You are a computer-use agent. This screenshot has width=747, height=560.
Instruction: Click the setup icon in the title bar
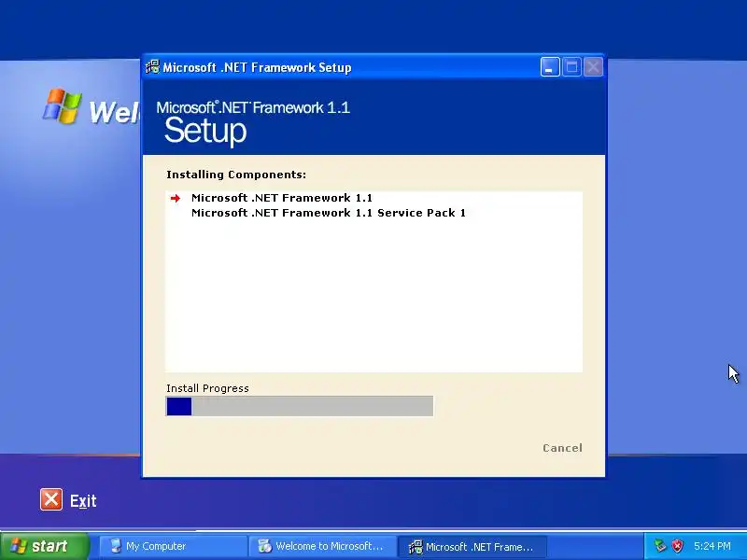pos(152,67)
